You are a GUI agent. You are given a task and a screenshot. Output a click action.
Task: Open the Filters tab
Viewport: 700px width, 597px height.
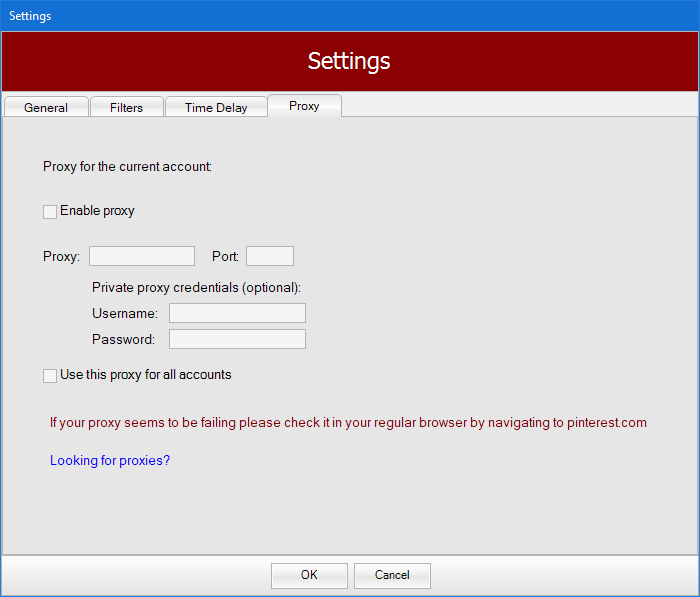127,107
